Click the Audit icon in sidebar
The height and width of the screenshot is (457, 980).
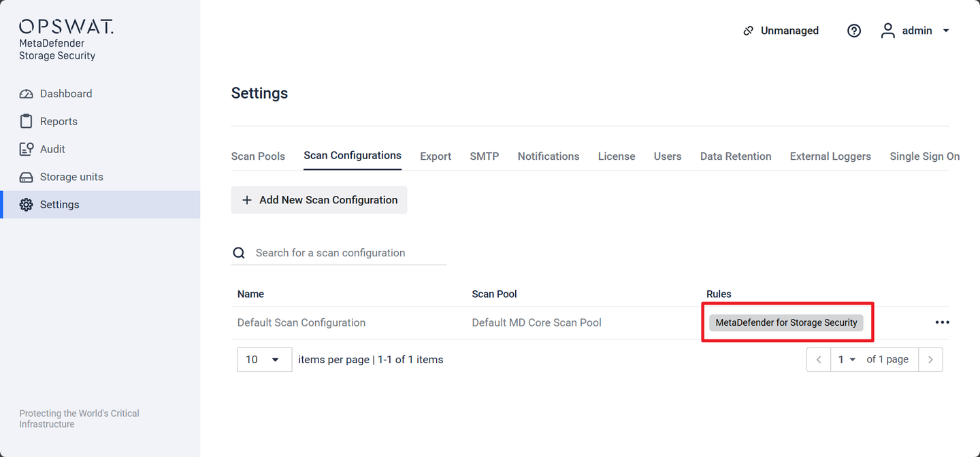26,149
